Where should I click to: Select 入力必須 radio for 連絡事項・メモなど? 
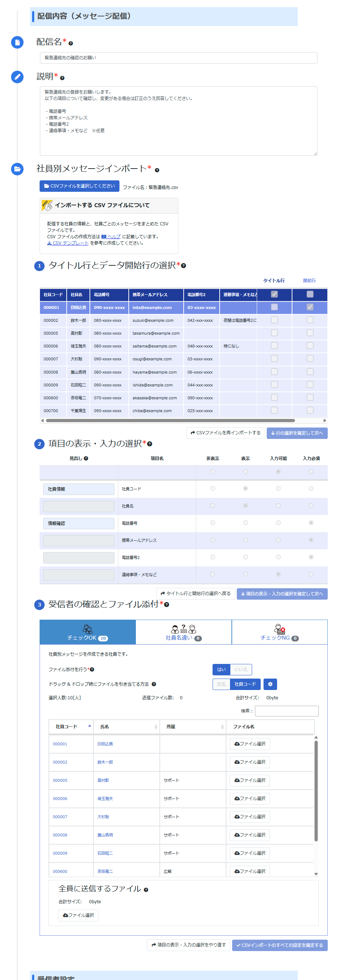pos(311,574)
